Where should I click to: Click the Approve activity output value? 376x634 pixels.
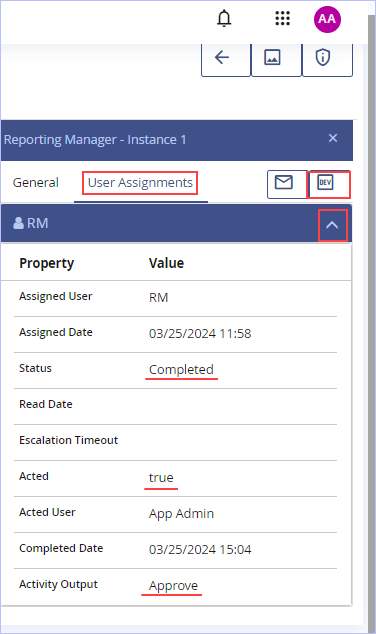pyautogui.click(x=173, y=585)
